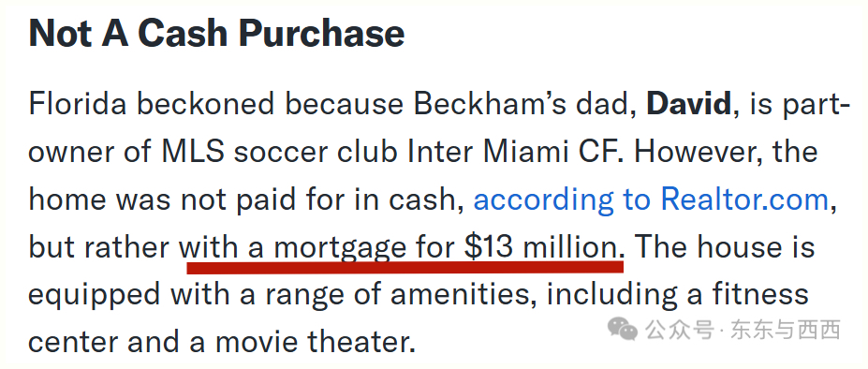Click the '$13 million' amount

[x=544, y=247]
